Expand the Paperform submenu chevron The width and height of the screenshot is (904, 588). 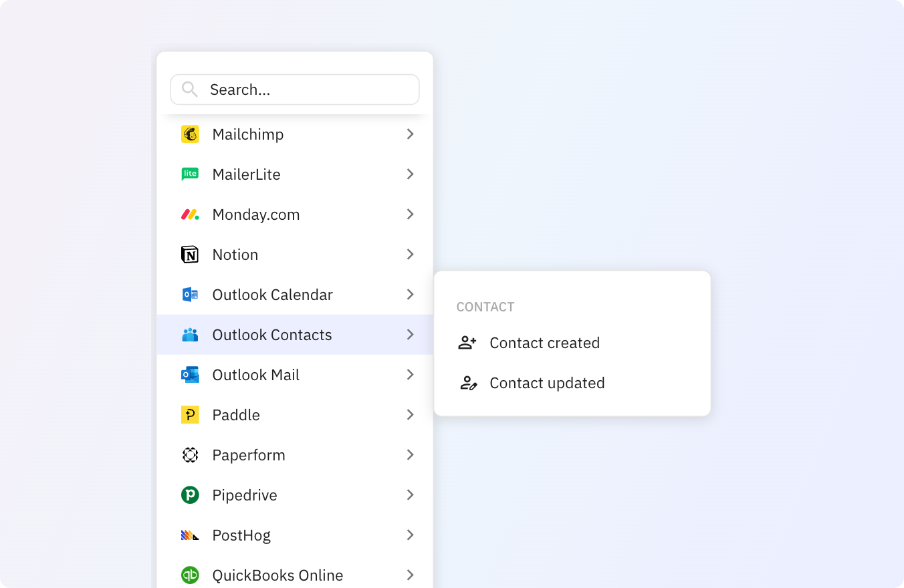(x=410, y=455)
